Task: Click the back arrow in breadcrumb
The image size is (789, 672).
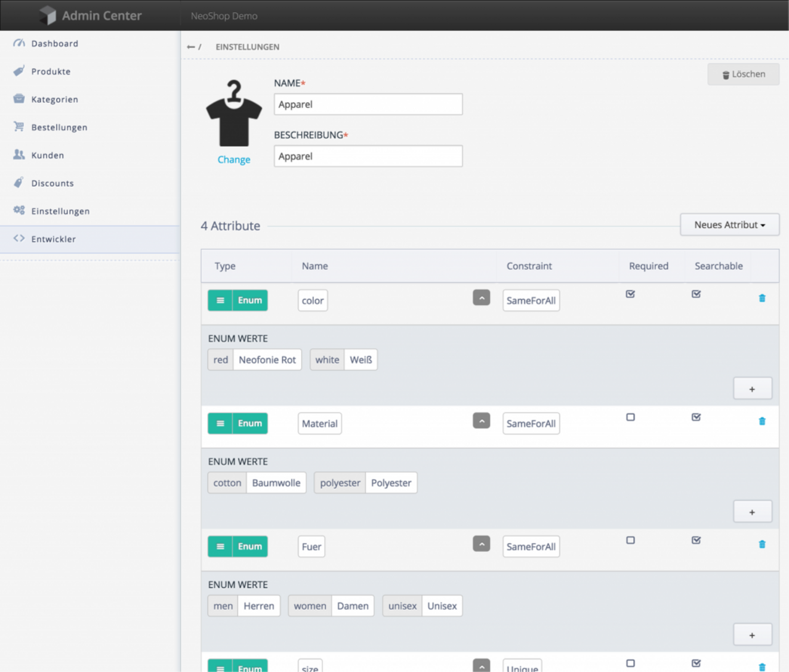Action: (x=191, y=47)
